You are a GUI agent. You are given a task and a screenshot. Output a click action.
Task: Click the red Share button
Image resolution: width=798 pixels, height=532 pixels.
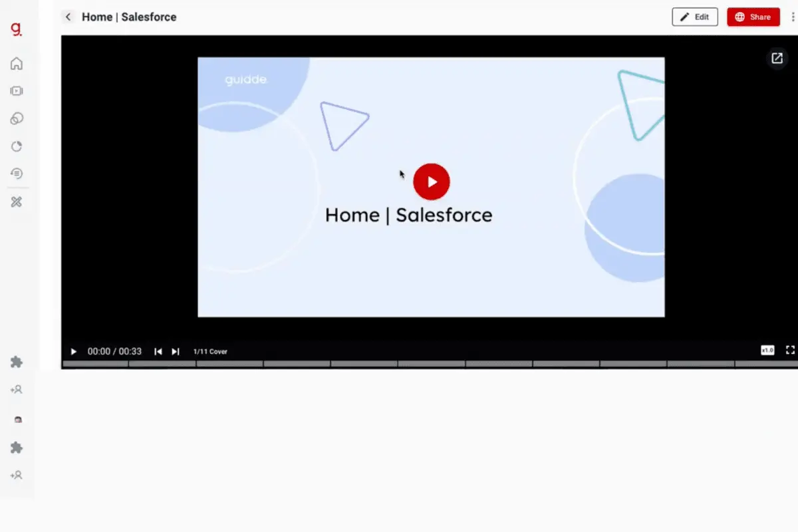pos(753,17)
